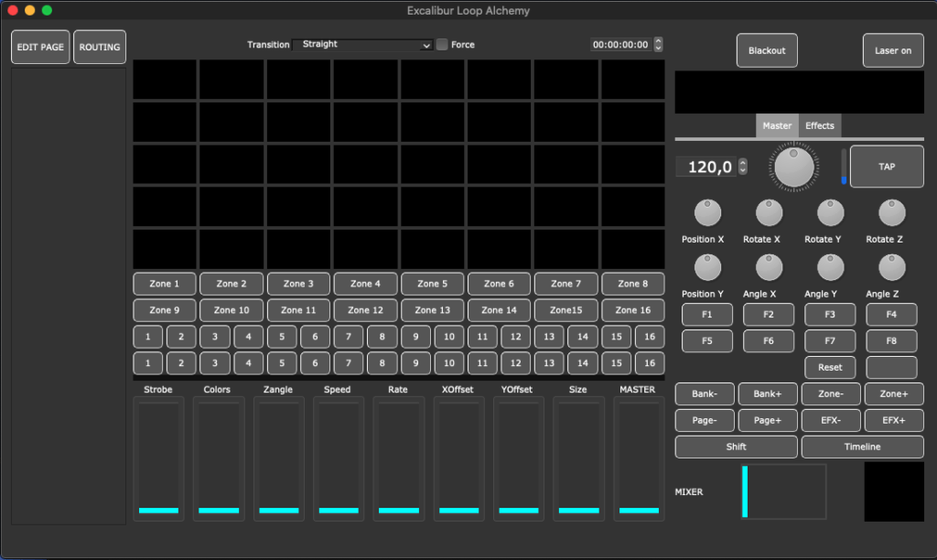The width and height of the screenshot is (937, 560).
Task: Click the Angle Z knob
Action: pos(891,267)
